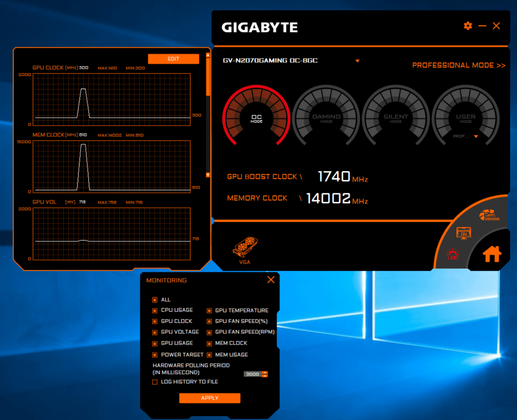Switch to Professional Mode
The width and height of the screenshot is (517, 420).
(x=459, y=65)
